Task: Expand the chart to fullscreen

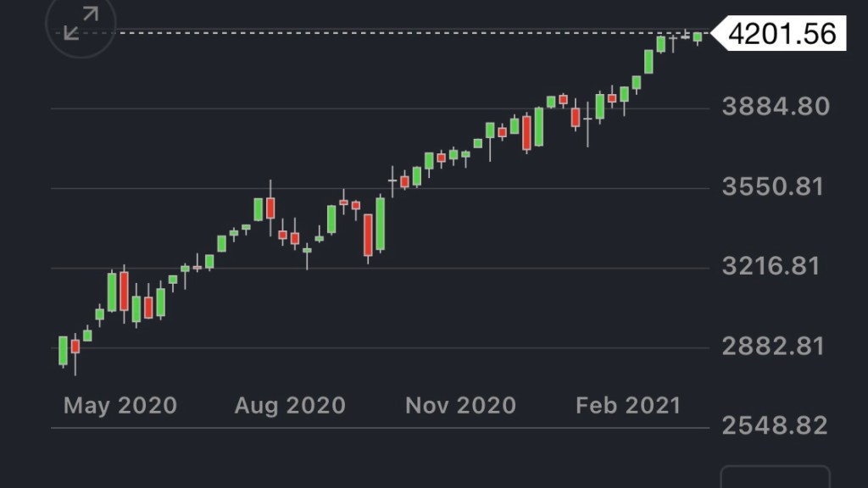Action: pos(81,24)
